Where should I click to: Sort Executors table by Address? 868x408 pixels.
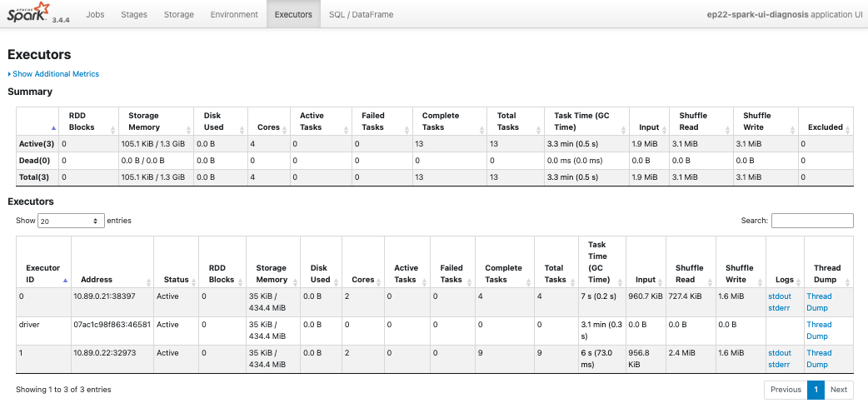coord(112,261)
